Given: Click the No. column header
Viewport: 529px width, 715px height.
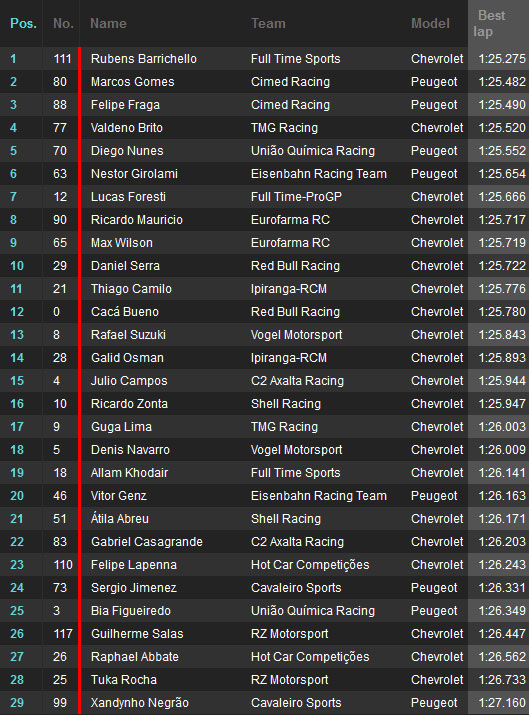Looking at the screenshot, I should click(x=63, y=23).
